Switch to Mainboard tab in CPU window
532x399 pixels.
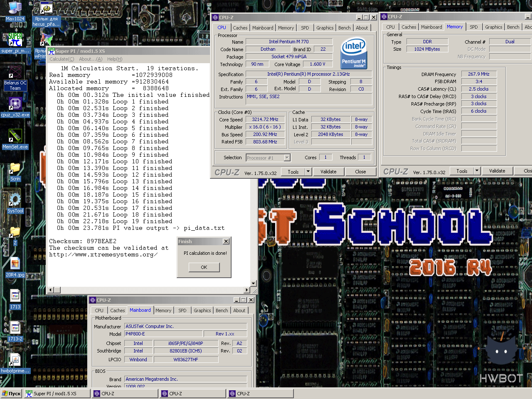pyautogui.click(x=263, y=28)
